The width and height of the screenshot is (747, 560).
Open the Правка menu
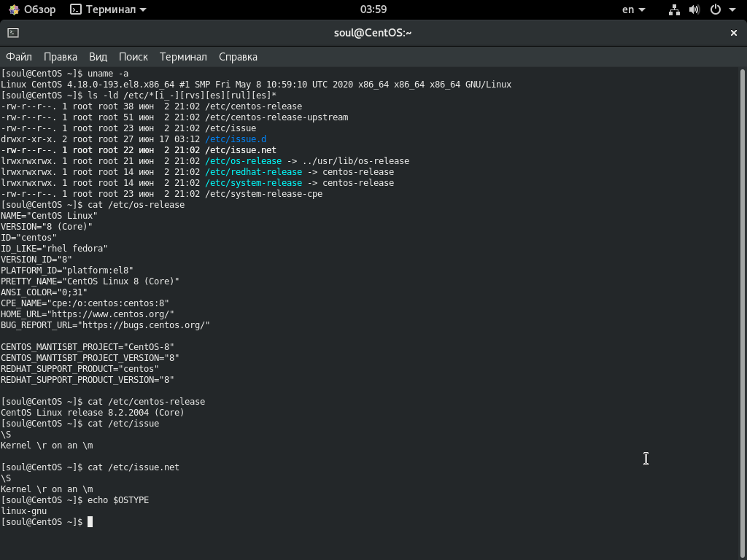[61, 57]
